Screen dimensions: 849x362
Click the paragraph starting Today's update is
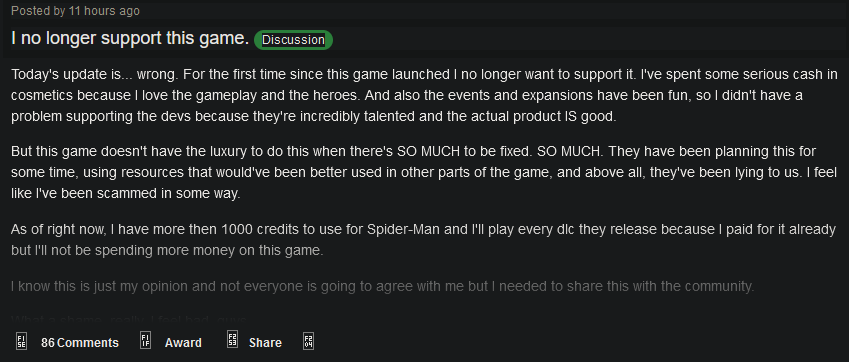tap(424, 95)
